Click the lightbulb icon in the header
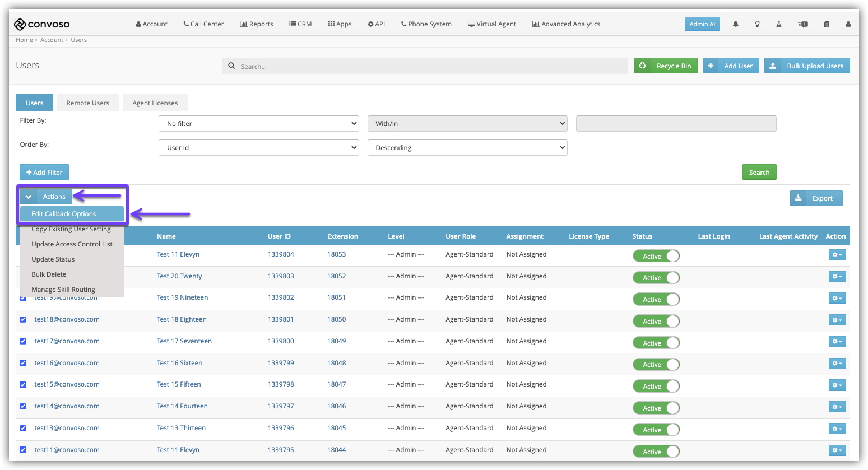The image size is (868, 470). pyautogui.click(x=757, y=24)
